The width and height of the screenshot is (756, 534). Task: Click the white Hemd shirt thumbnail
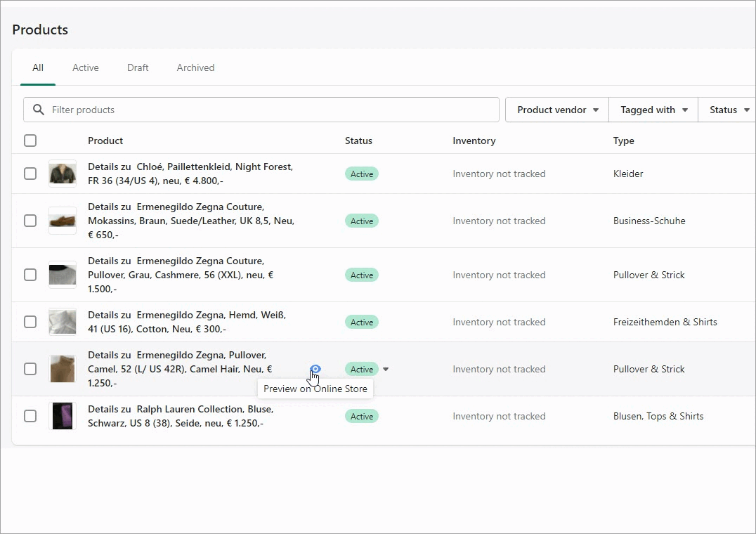63,322
